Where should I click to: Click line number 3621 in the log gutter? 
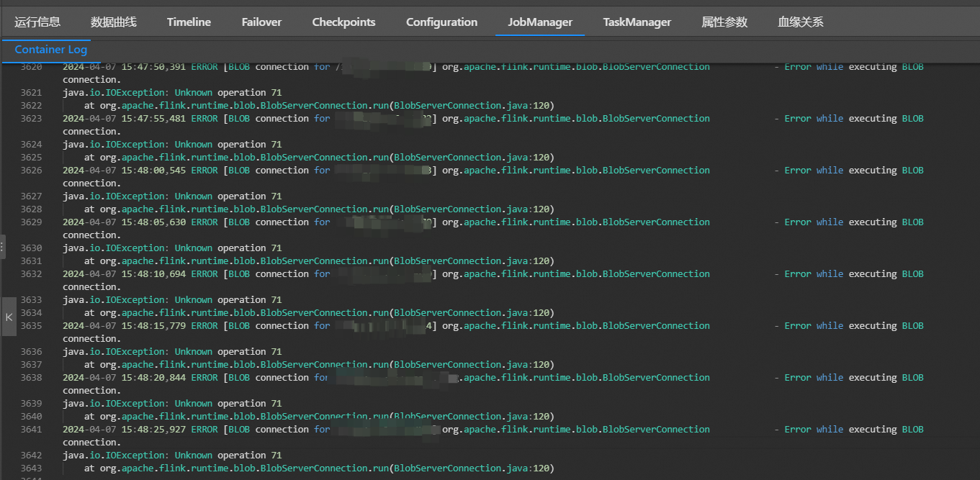point(31,92)
